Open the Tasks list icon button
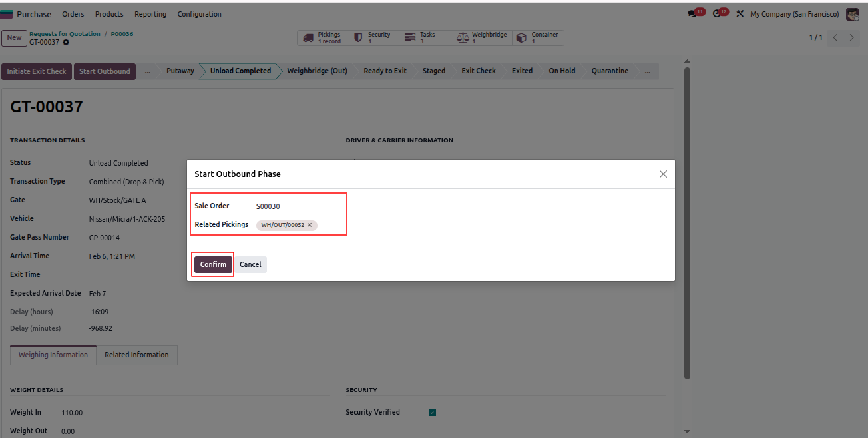 coord(427,38)
